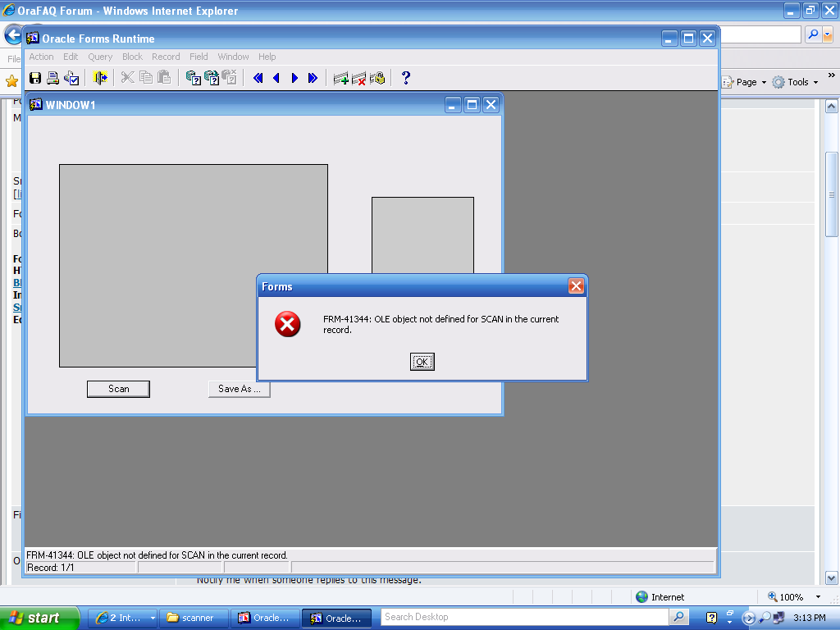Open the IE Page menu dropdown
Image resolution: width=840 pixels, height=630 pixels.
pyautogui.click(x=745, y=82)
